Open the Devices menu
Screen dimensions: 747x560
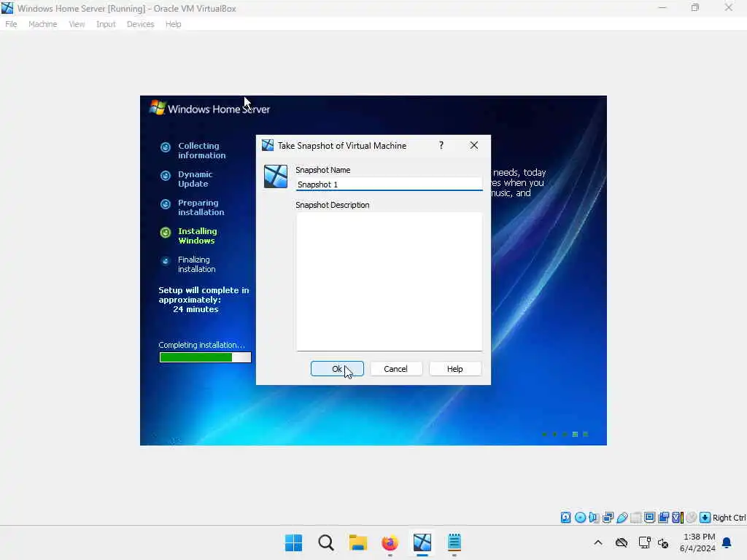click(141, 24)
